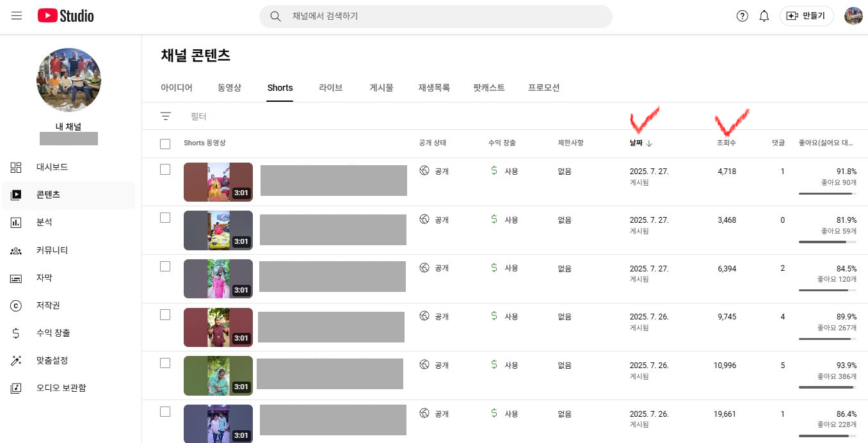Click the 자막 subtitles icon
The height and width of the screenshot is (443, 868).
click(16, 278)
